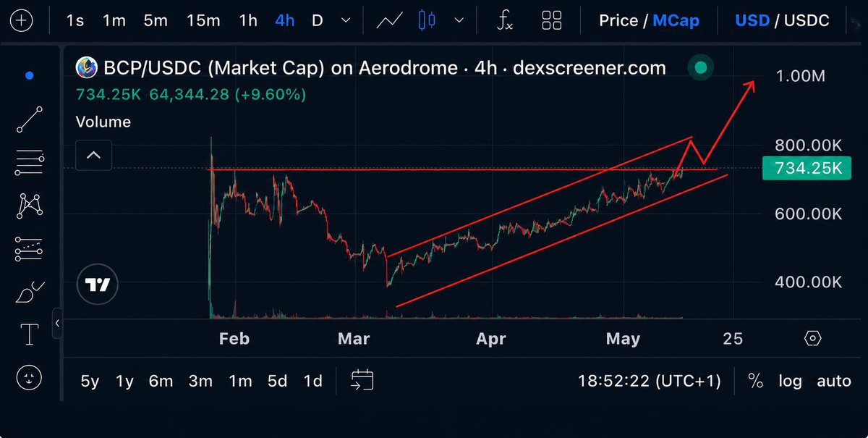
Task: Set the range to 1m in bottom bar
Action: (240, 381)
